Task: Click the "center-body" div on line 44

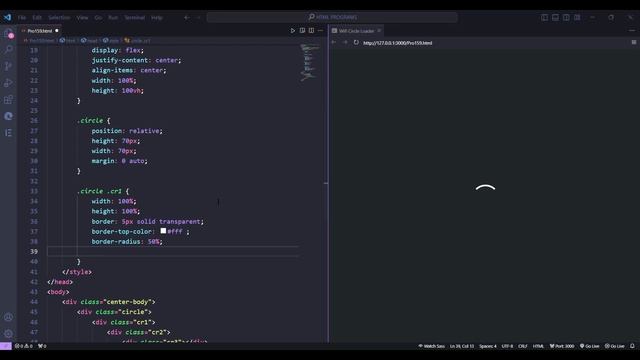Action: coord(109,302)
